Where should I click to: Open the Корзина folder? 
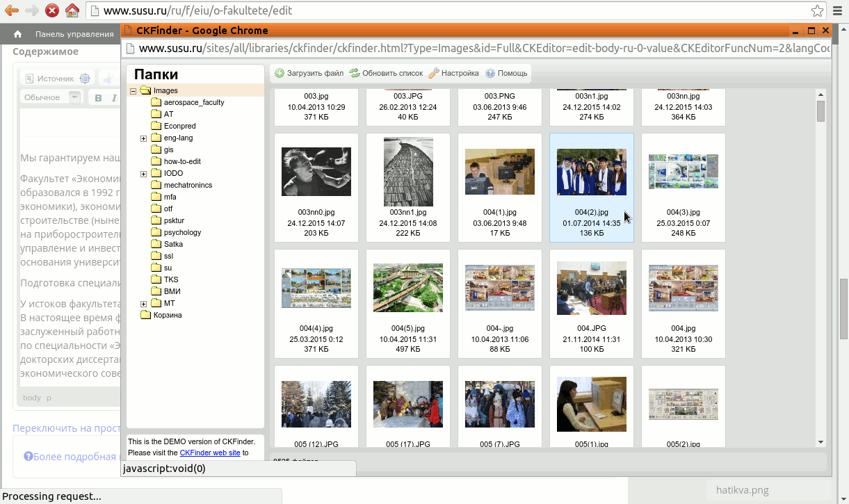(x=167, y=315)
